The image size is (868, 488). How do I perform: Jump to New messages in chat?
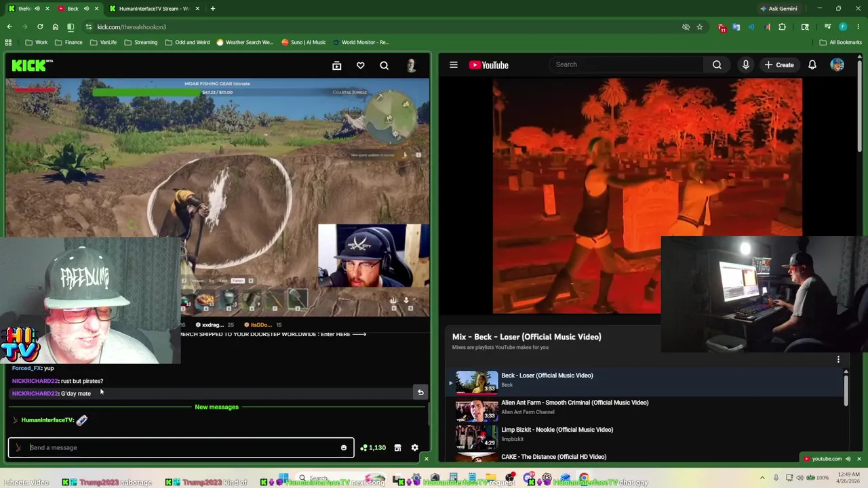coord(216,407)
